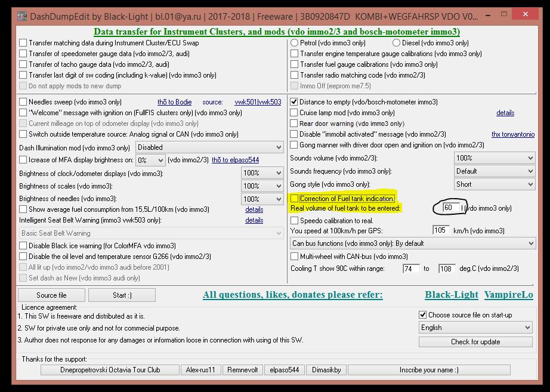Enable Speedo calibration to real
The width and height of the screenshot is (550, 392).
pos(294,221)
